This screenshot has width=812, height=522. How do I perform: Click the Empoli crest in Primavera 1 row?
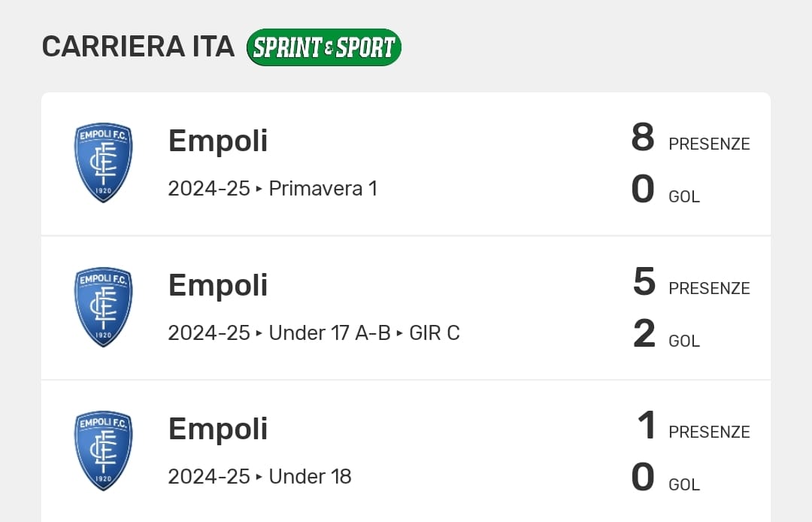[103, 163]
